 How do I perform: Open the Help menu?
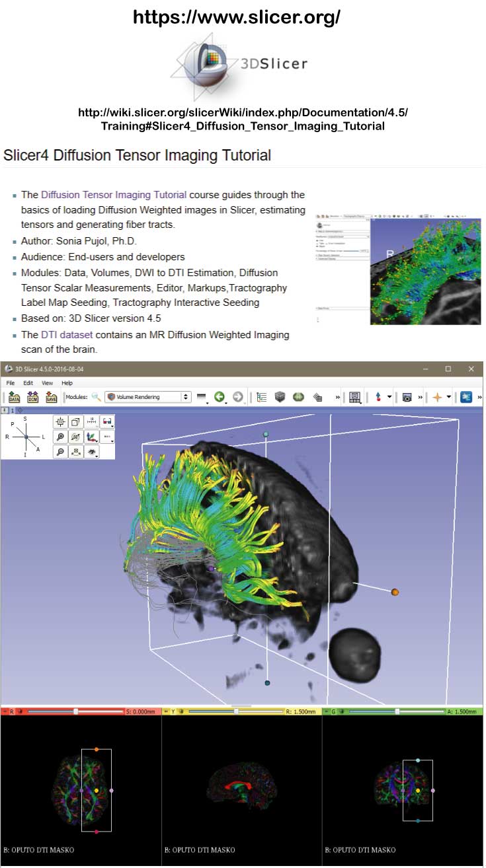click(x=67, y=382)
